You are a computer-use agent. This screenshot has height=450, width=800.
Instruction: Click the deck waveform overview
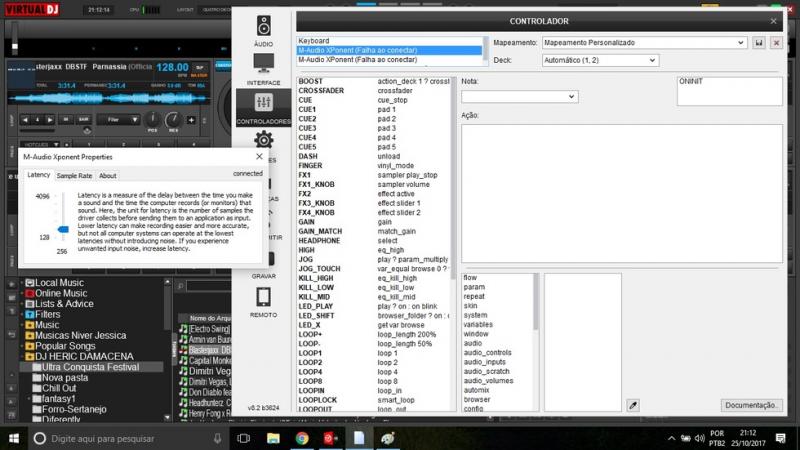point(109,98)
